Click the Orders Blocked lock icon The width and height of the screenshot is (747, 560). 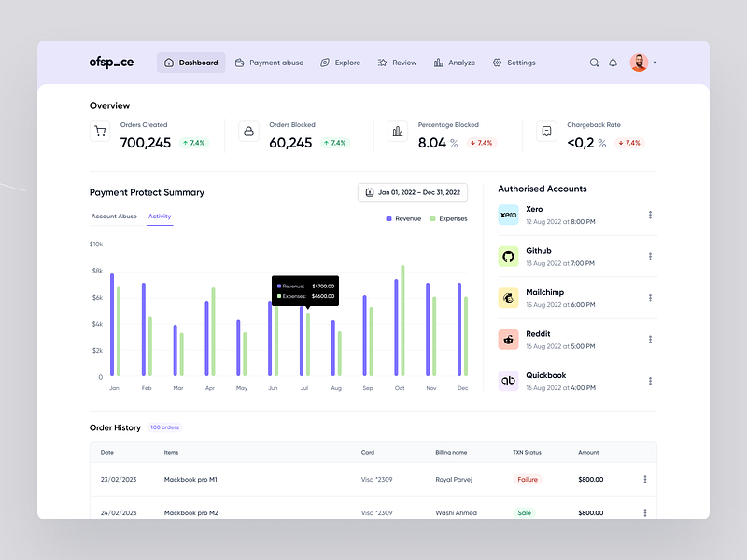point(247,133)
